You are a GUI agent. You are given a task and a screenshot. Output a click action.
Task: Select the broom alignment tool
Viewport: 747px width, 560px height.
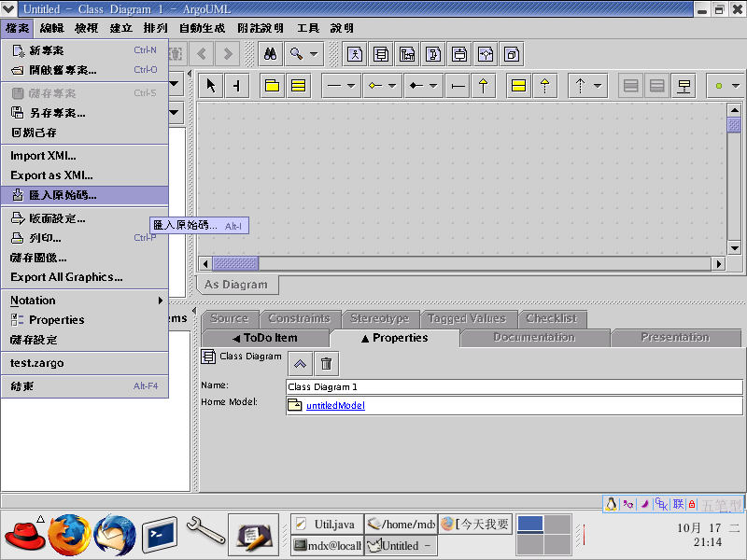(237, 86)
